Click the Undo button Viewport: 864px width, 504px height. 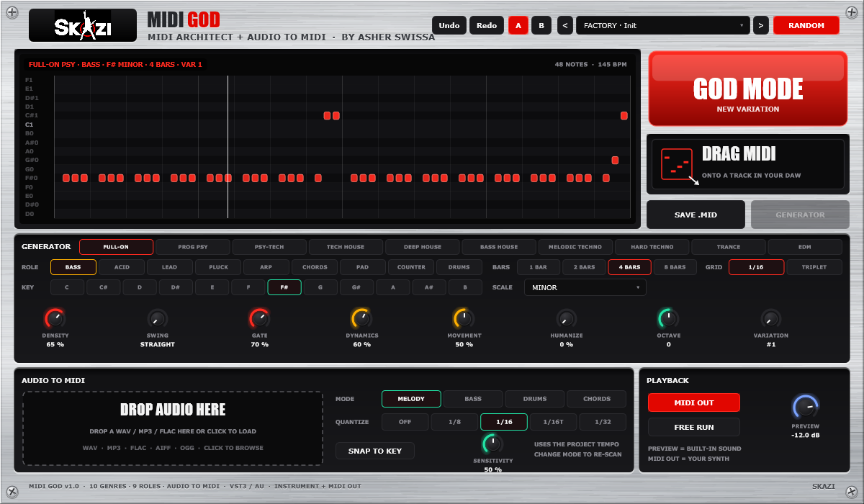[449, 25]
